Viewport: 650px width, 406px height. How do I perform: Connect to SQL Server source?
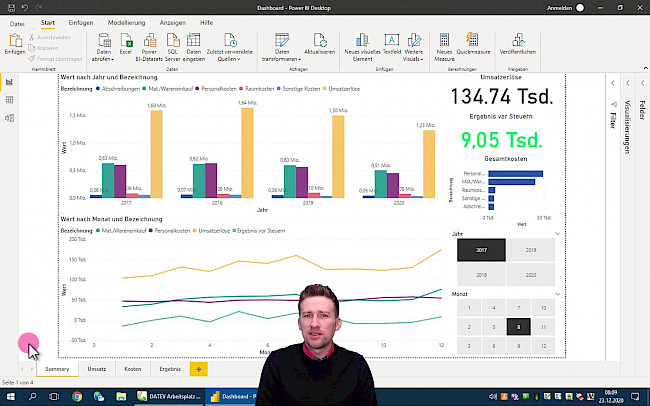pyautogui.click(x=172, y=47)
